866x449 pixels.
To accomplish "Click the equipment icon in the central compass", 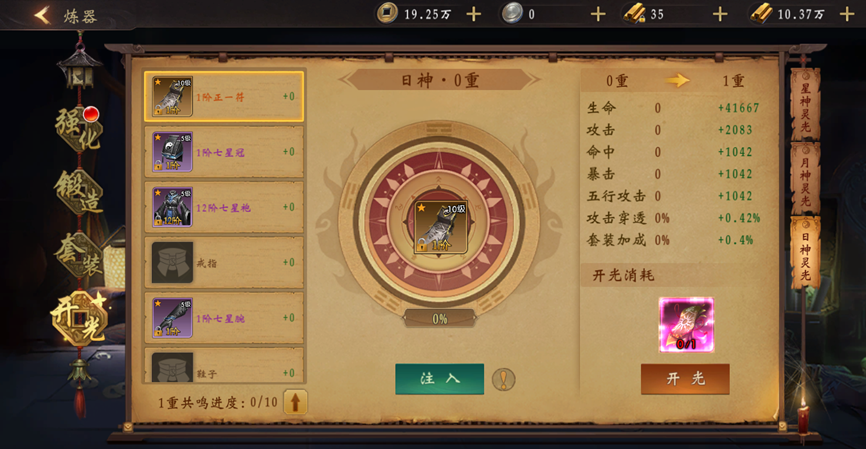I will point(441,228).
